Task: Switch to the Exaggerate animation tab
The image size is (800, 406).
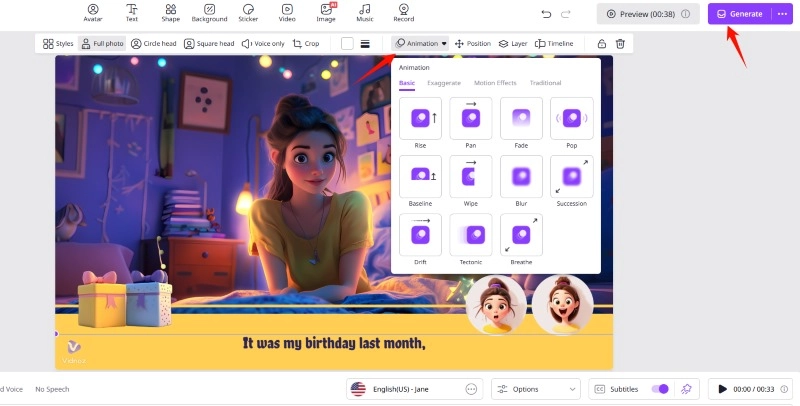Action: [x=443, y=83]
